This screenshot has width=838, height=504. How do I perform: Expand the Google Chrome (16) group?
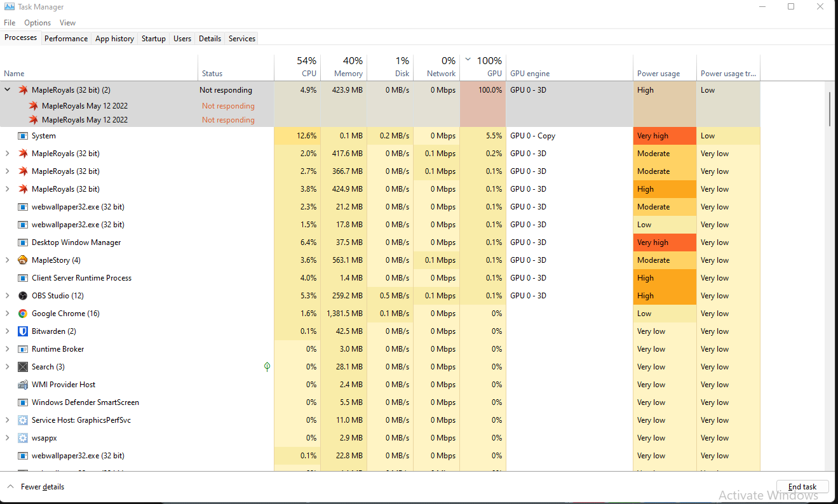(8, 314)
